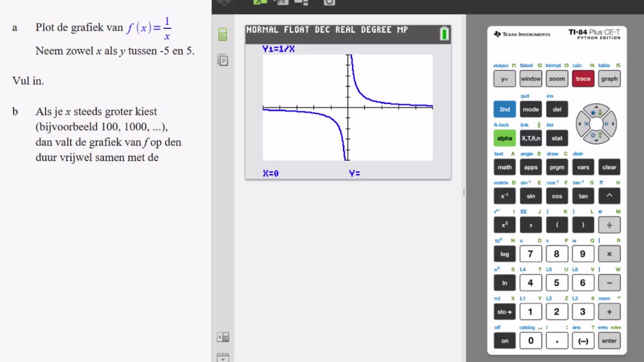Screen dimensions: 644x362
Task: Open the documents pages icon in sidebar
Action: click(x=223, y=60)
